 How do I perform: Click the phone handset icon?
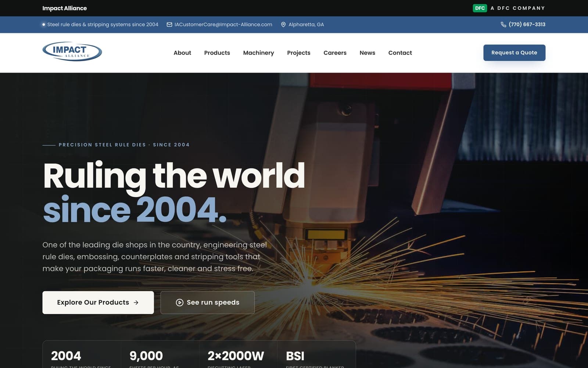pos(503,25)
